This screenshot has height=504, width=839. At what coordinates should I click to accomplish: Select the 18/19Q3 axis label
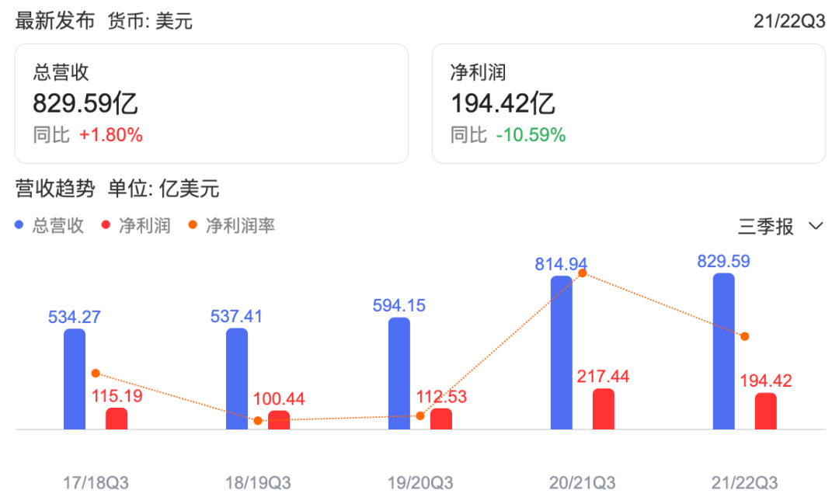pyautogui.click(x=258, y=483)
